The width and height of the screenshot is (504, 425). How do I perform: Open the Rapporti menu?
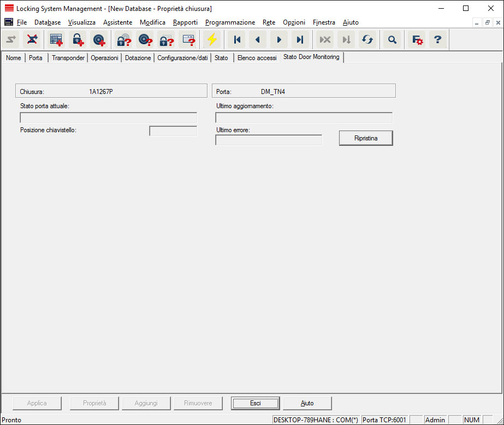tap(185, 22)
